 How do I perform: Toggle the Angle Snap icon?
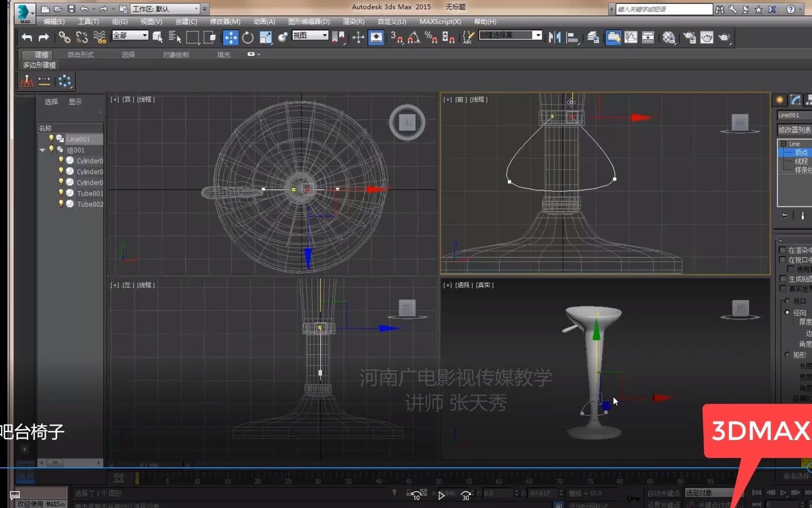tap(413, 37)
